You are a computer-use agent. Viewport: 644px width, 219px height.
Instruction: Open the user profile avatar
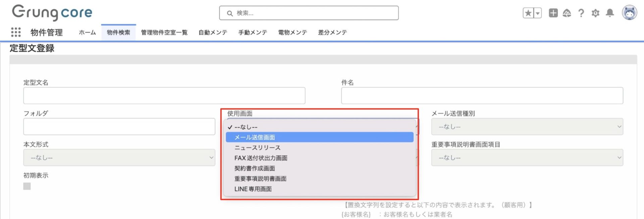629,13
